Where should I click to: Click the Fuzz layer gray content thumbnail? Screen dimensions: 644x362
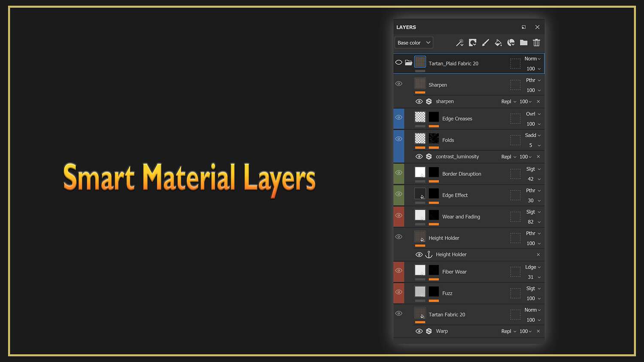[x=420, y=292]
